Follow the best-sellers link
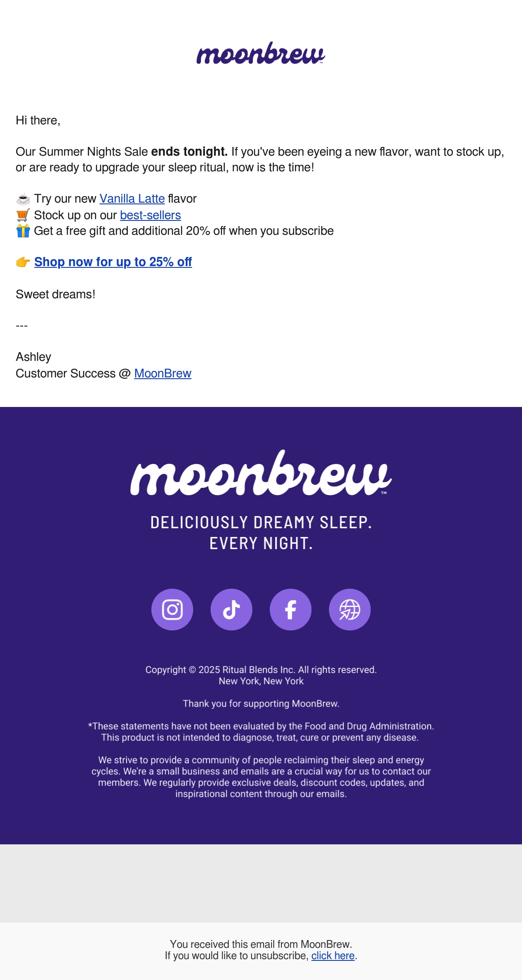The image size is (522, 980). pos(151,215)
